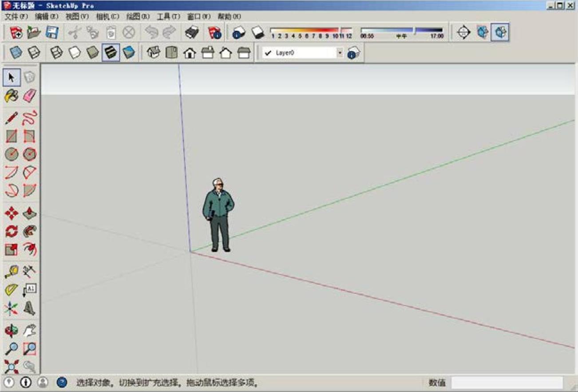Click the Open file folder icon
The width and height of the screenshot is (578, 392).
click(x=34, y=32)
